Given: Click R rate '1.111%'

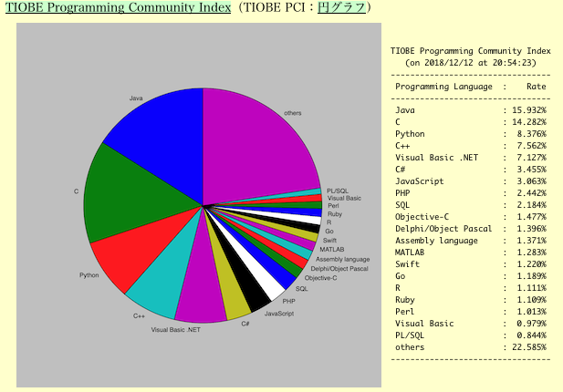Looking at the screenshot, I should tap(531, 288).
